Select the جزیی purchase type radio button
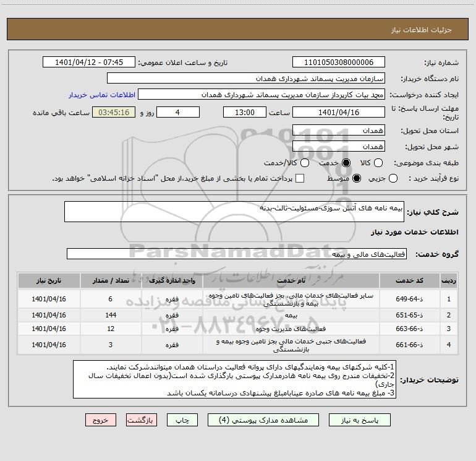The height and width of the screenshot is (461, 476). point(393,178)
